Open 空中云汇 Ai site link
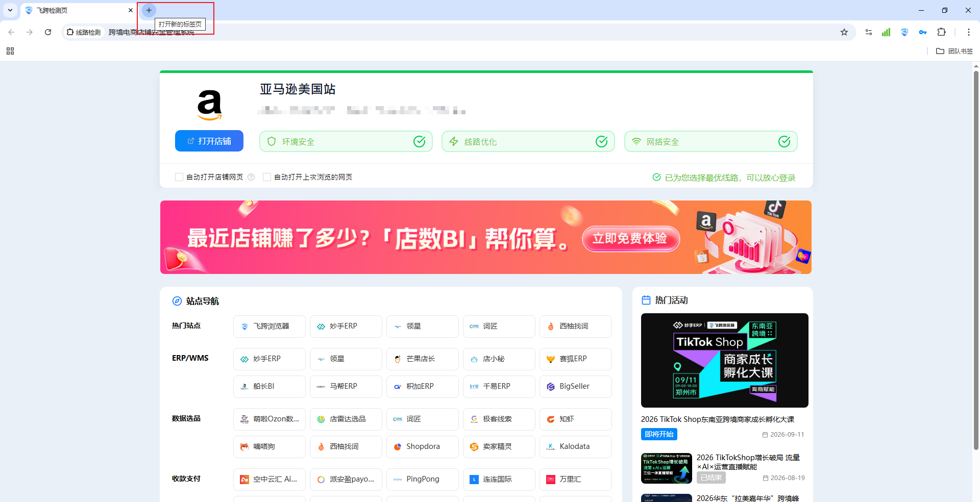980x502 pixels. (x=269, y=480)
